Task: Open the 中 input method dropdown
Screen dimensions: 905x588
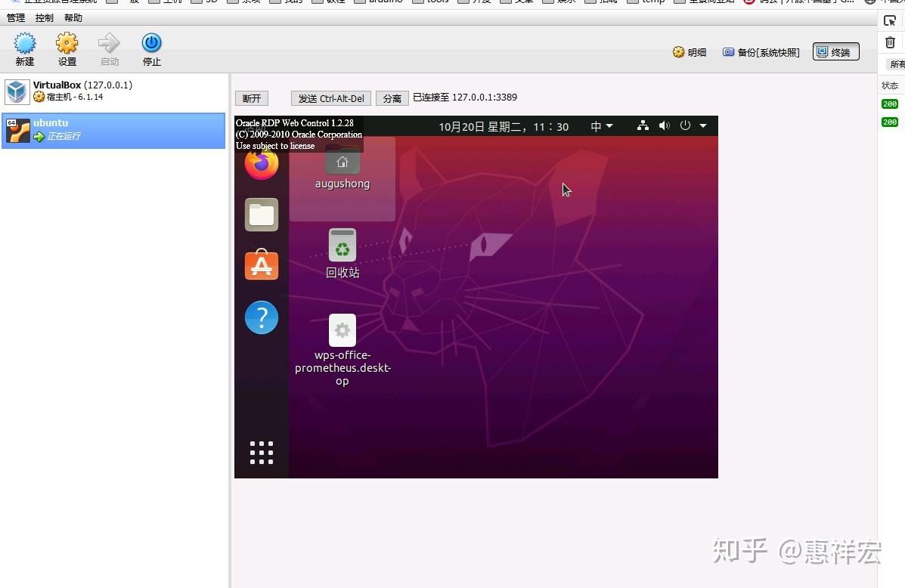Action: point(601,126)
